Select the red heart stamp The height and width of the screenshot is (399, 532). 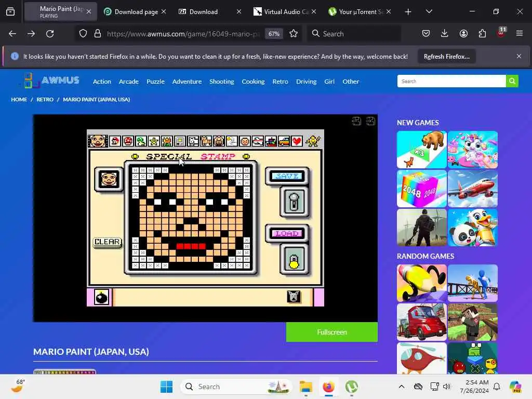(x=297, y=141)
